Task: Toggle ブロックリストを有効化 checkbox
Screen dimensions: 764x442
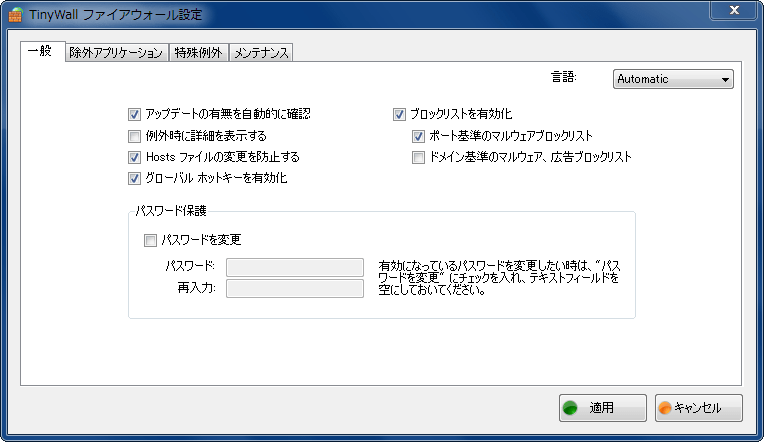Action: [399, 115]
